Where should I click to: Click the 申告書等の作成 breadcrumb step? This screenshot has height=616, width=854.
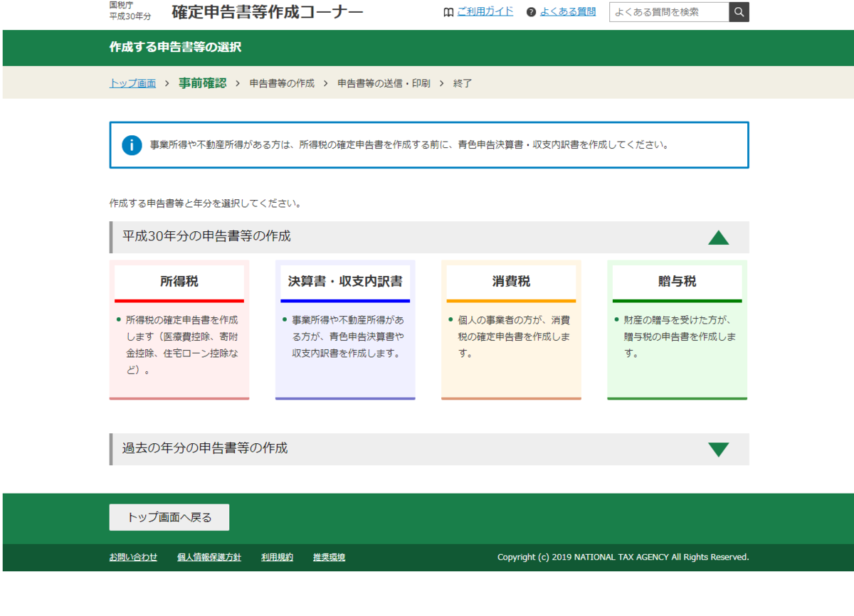[x=282, y=83]
